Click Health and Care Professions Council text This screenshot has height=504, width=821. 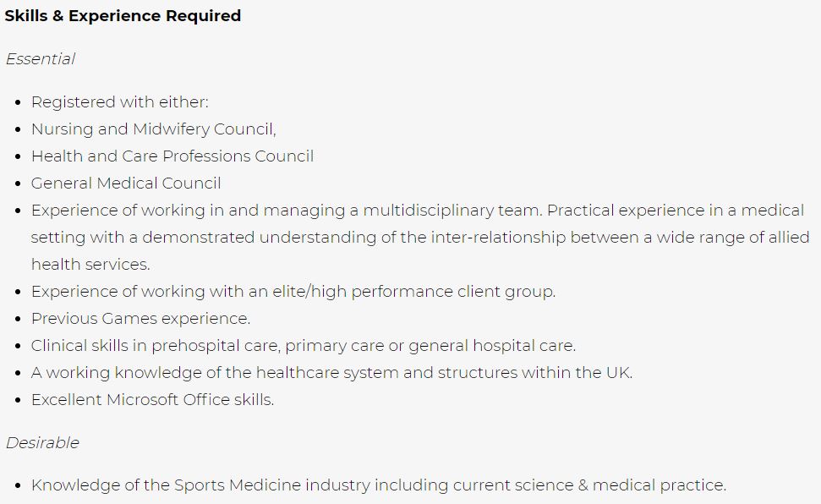pos(172,156)
